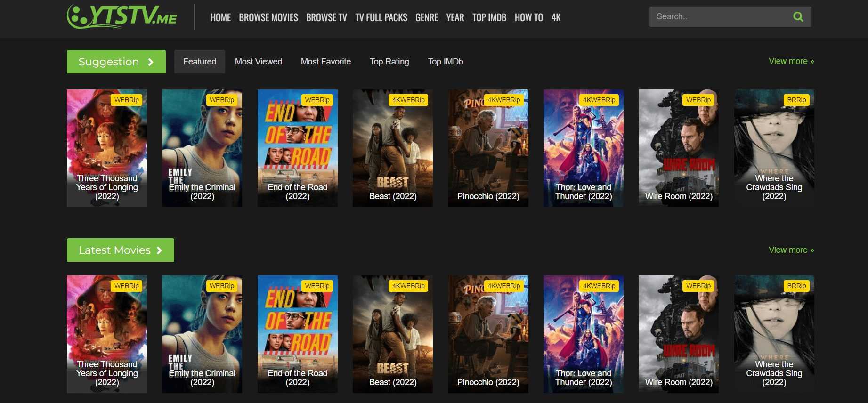868x403 pixels.
Task: Click the Latest Movies chevron arrow
Action: click(159, 250)
